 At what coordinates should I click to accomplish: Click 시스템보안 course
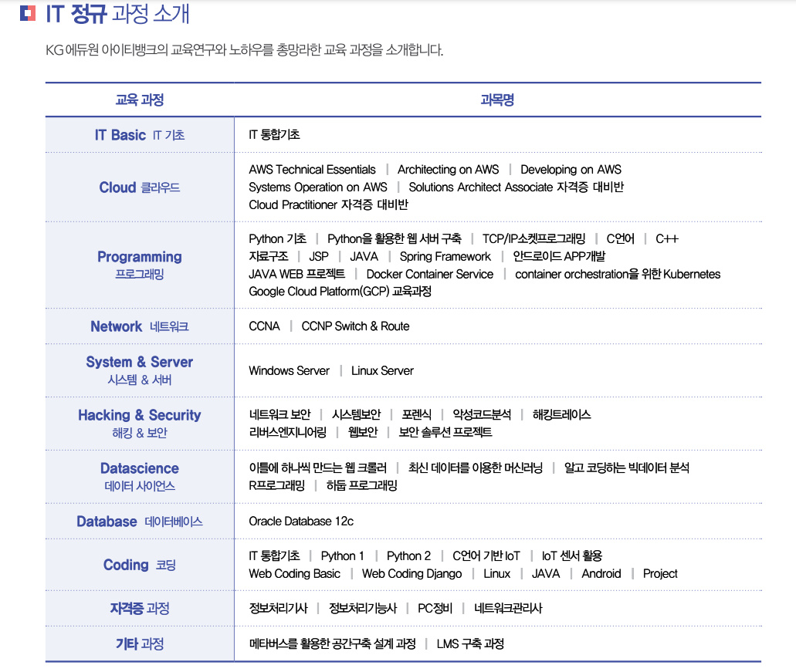coord(356,415)
